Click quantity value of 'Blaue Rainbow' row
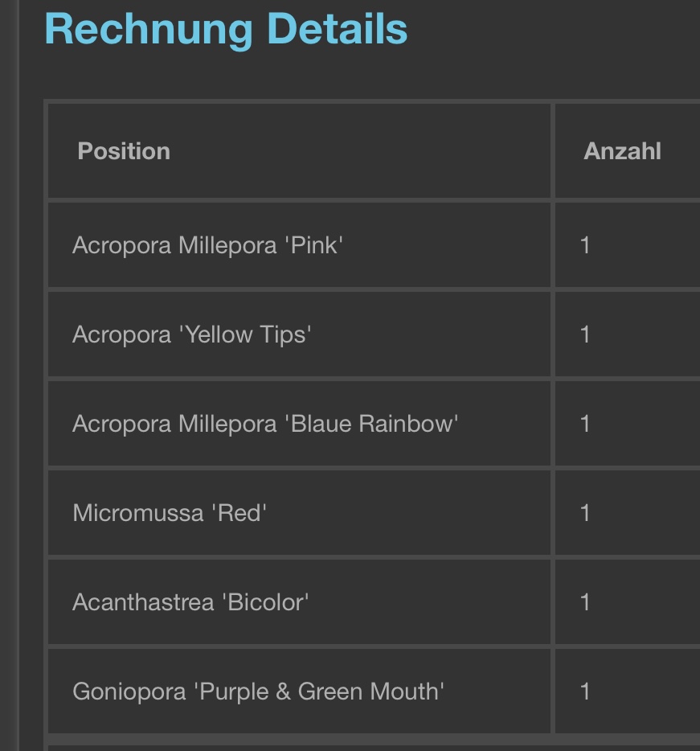This screenshot has height=751, width=700. [x=585, y=424]
